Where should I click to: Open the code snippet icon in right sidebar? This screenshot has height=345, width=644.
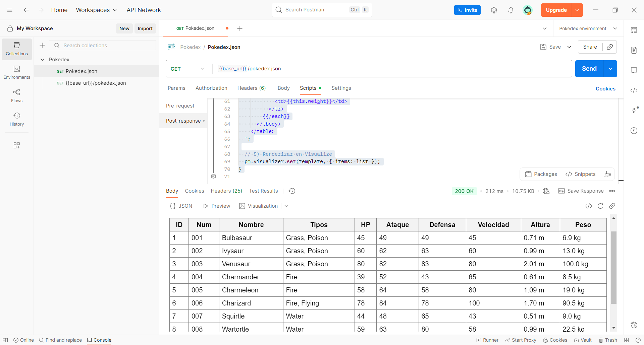point(634,90)
